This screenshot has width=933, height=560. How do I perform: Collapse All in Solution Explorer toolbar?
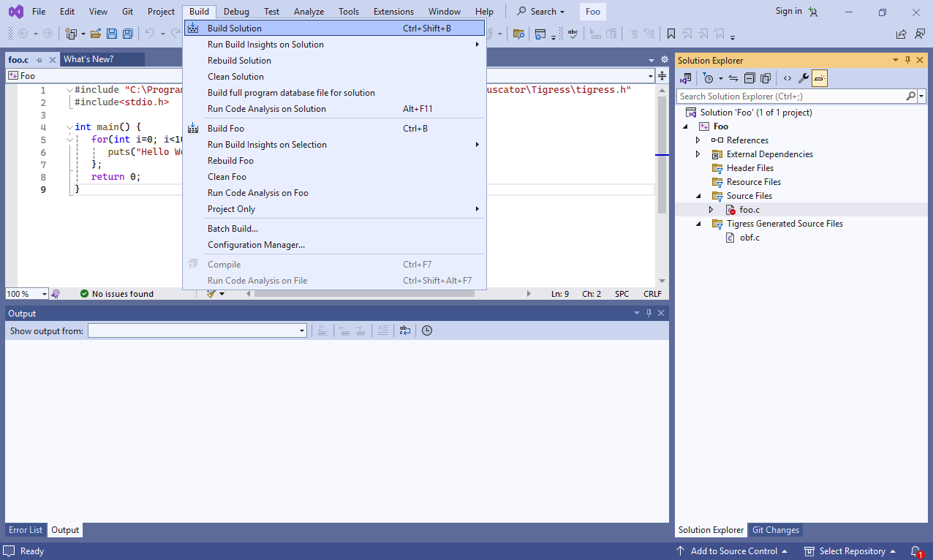749,78
